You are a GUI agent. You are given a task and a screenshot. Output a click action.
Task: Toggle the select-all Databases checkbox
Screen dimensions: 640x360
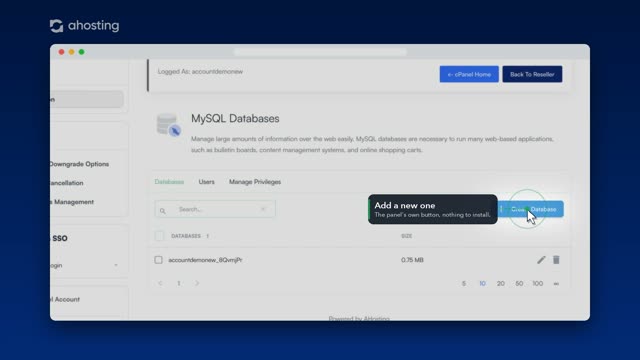(159, 236)
